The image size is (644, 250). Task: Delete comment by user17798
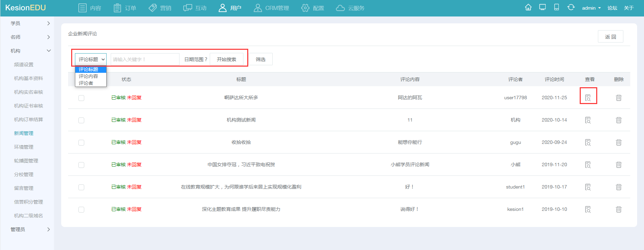[619, 98]
